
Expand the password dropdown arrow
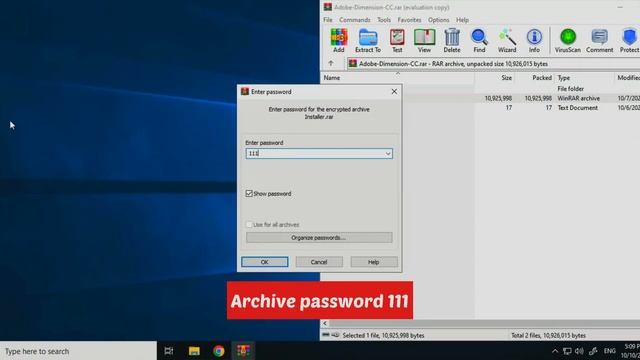[x=388, y=153]
